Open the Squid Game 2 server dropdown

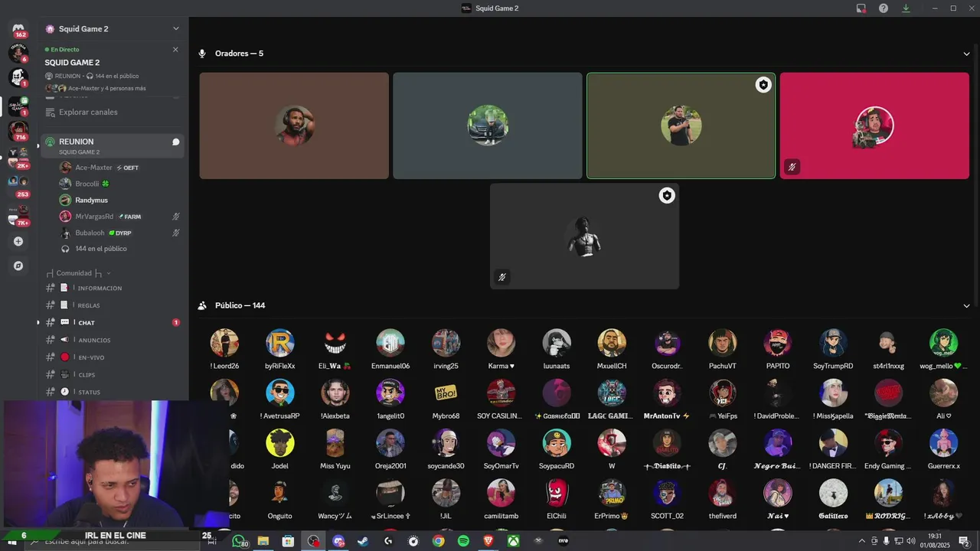click(x=175, y=29)
